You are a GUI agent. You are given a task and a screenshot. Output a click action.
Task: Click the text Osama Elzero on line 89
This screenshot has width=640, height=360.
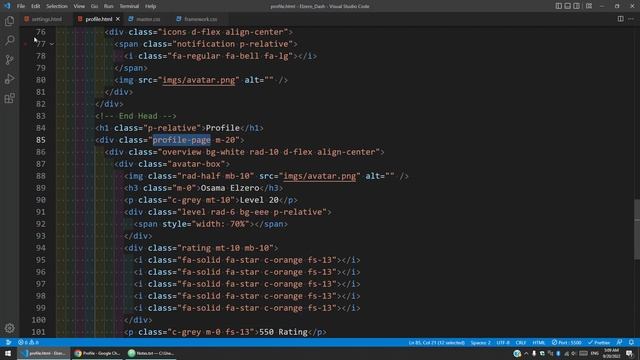[230, 188]
